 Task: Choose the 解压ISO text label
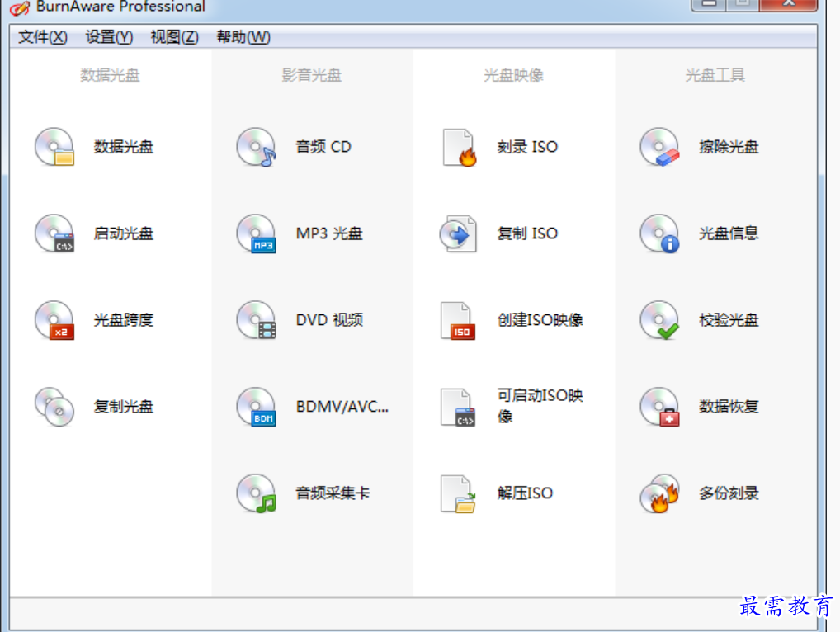[525, 493]
